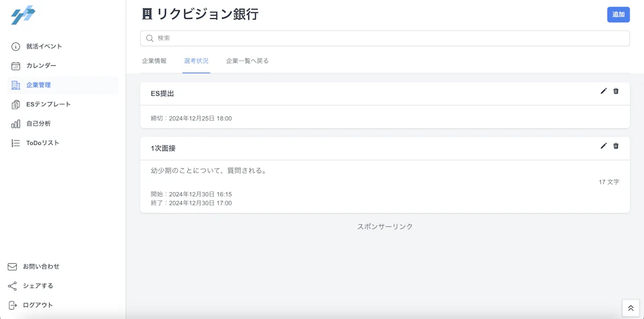Click the カレンダー calendar icon

pyautogui.click(x=15, y=66)
